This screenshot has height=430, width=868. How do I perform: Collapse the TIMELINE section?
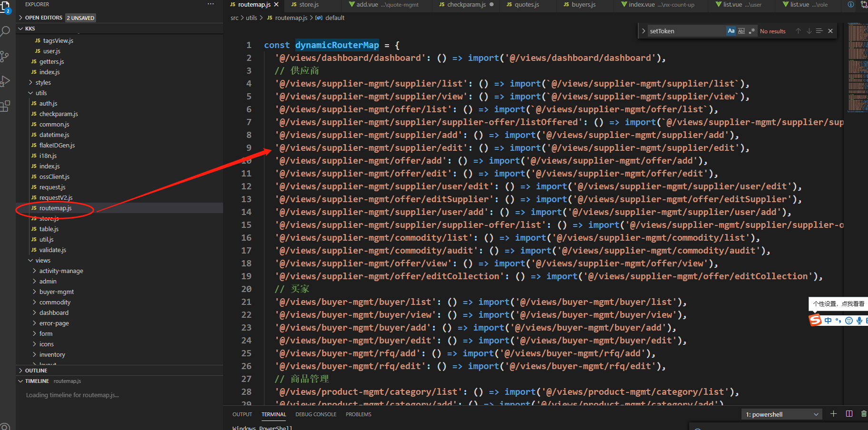(x=20, y=381)
